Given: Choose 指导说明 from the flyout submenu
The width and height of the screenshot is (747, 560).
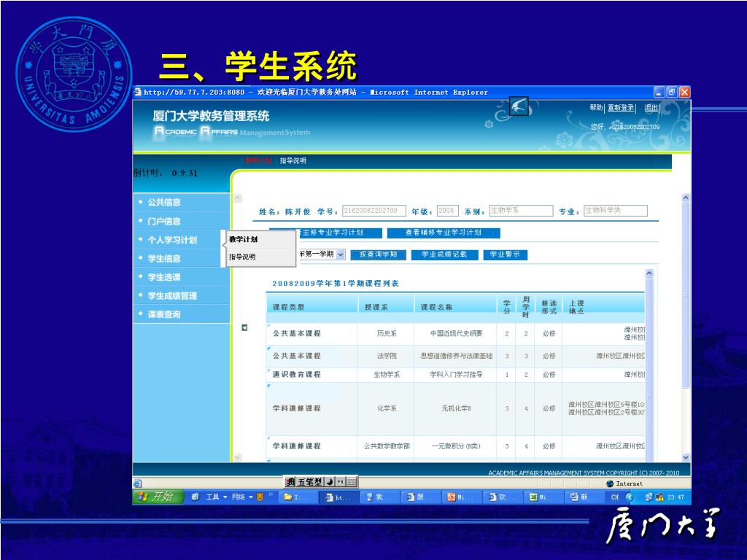Looking at the screenshot, I should pos(242,257).
